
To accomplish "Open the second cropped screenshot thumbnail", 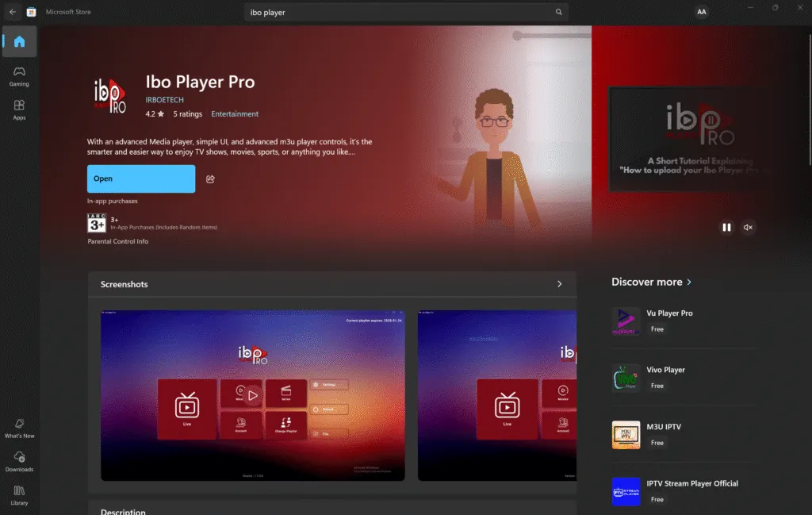I will [x=497, y=395].
